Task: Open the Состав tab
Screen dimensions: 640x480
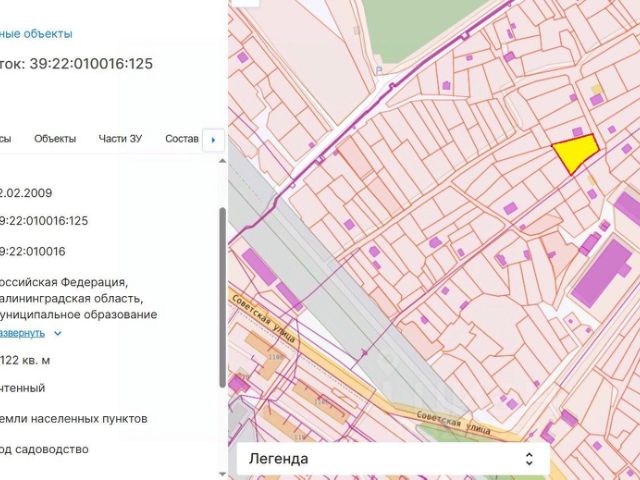Action: point(182,139)
